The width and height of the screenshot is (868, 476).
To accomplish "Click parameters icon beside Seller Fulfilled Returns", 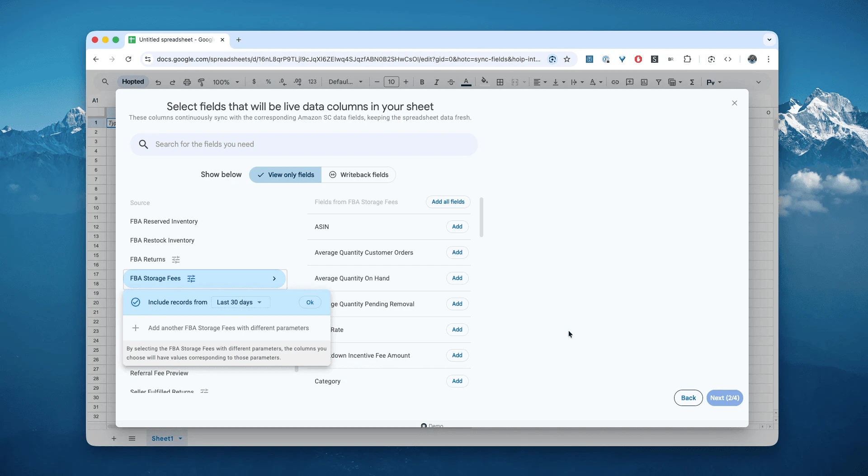I will 204,391.
